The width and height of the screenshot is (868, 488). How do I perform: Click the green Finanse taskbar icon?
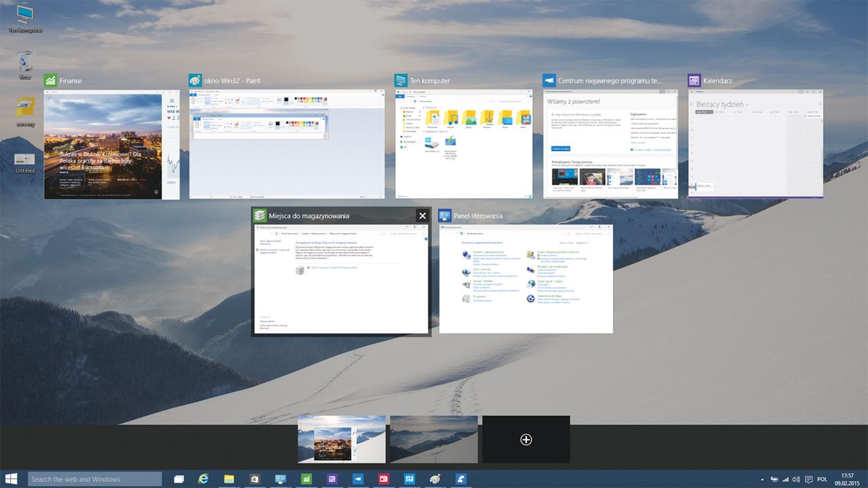(x=305, y=479)
